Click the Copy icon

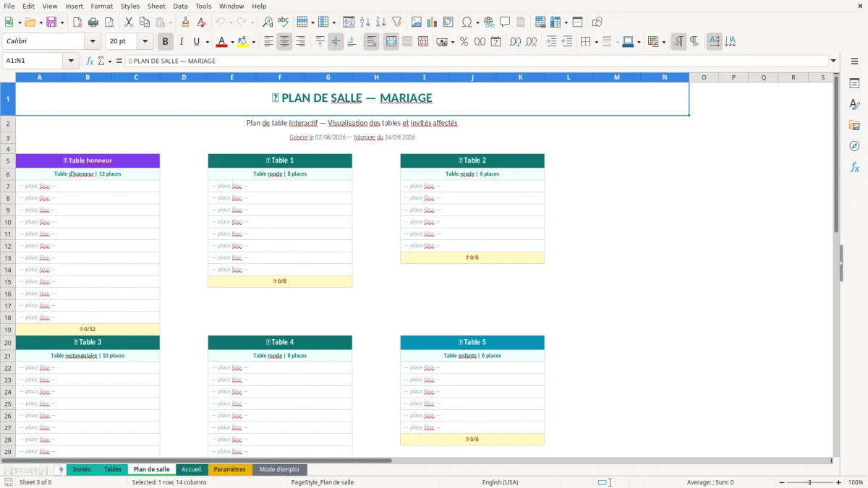pyautogui.click(x=144, y=22)
